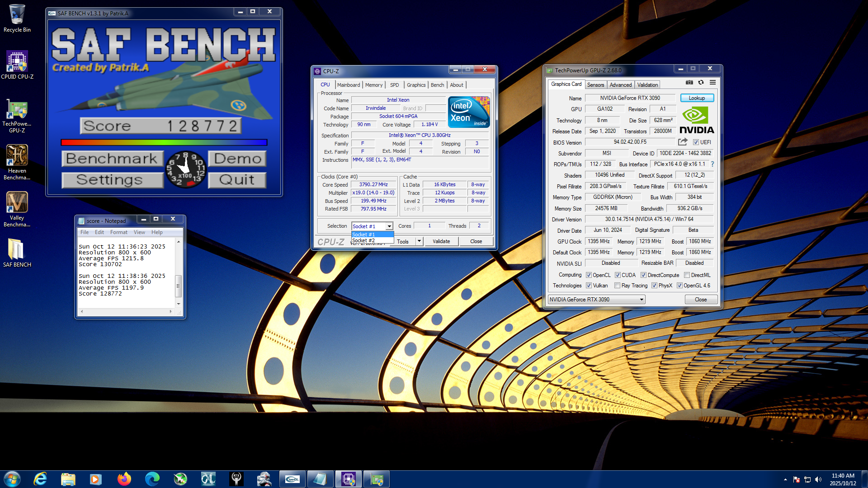Click the GPU-Z refresh icon

pos(701,82)
